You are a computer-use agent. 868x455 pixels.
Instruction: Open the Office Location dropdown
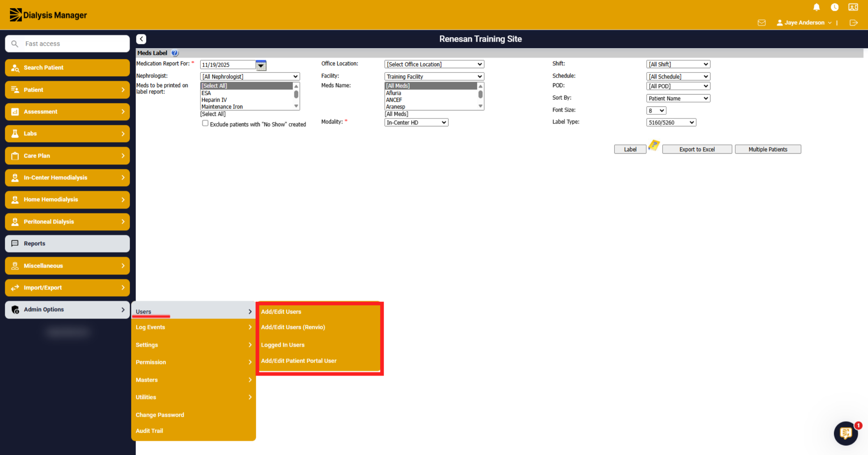(434, 64)
